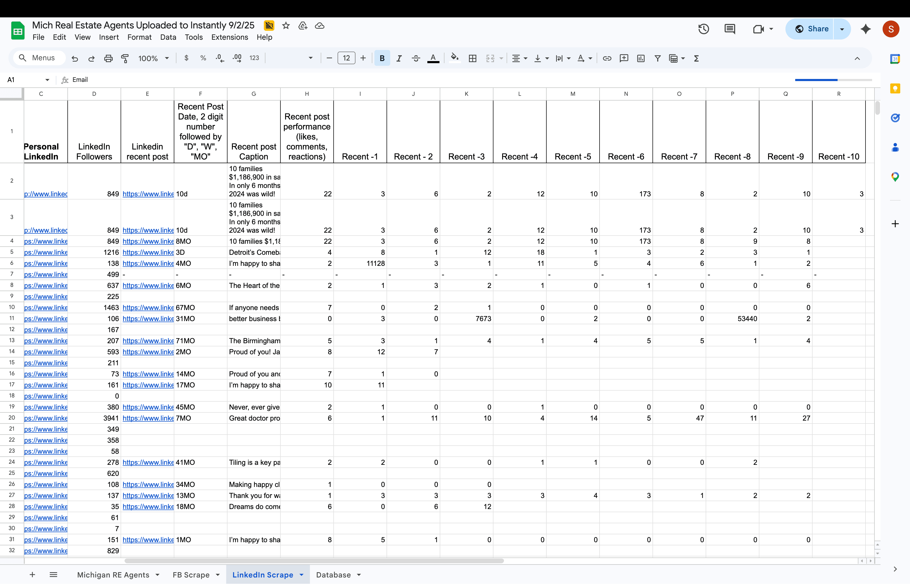Open version history clock icon

click(x=703, y=29)
